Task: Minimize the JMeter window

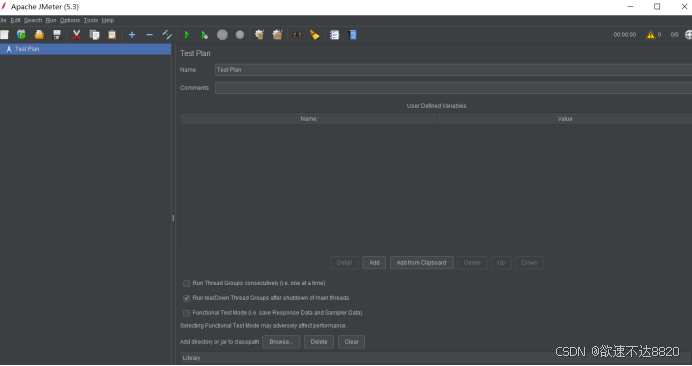Action: [x=630, y=7]
